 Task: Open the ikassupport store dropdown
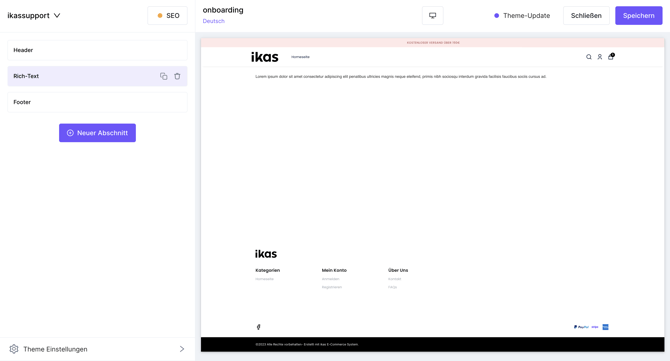point(34,15)
